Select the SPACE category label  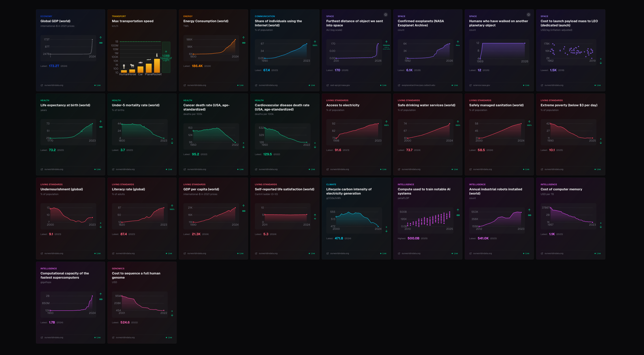point(330,16)
